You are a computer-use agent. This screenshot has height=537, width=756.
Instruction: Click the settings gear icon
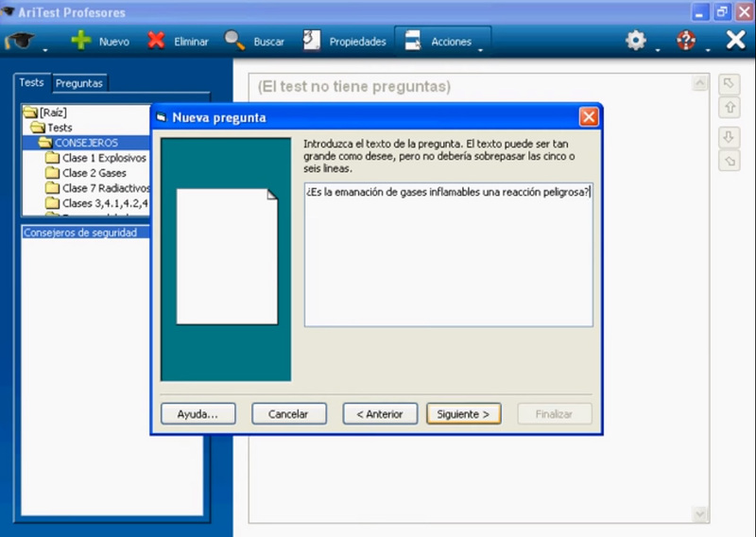(636, 41)
